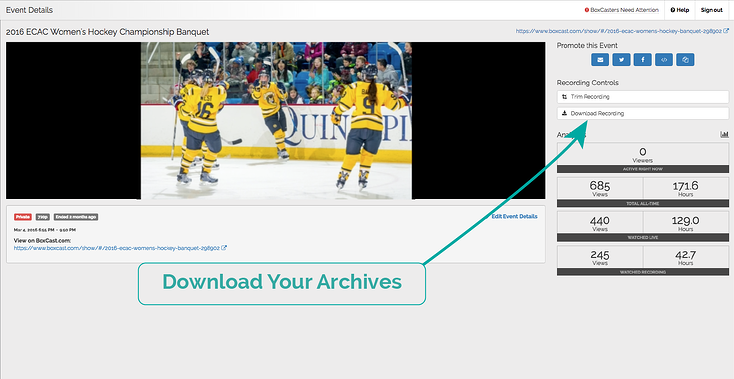Open Edit Event Details
Image resolution: width=734 pixels, height=379 pixels.
pyautogui.click(x=514, y=216)
